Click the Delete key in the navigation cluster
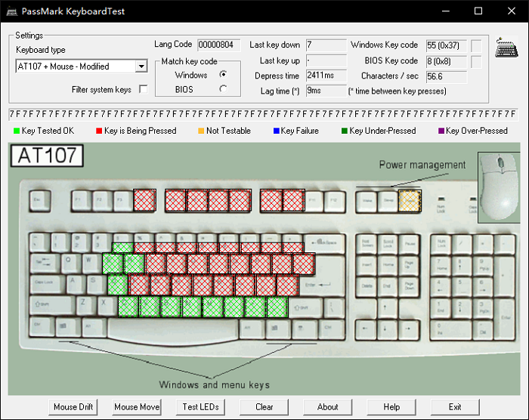Viewport: 529px width, 420px height. 366,286
